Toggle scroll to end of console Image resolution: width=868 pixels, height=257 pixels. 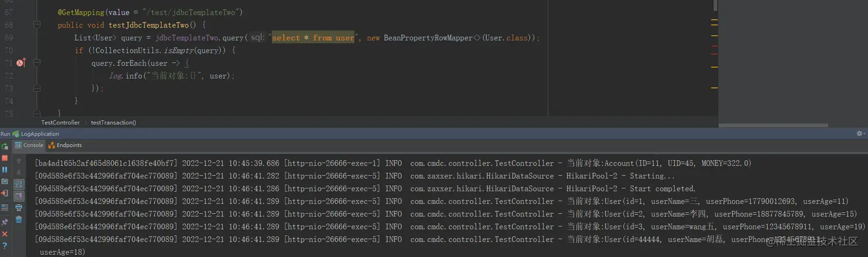18,195
